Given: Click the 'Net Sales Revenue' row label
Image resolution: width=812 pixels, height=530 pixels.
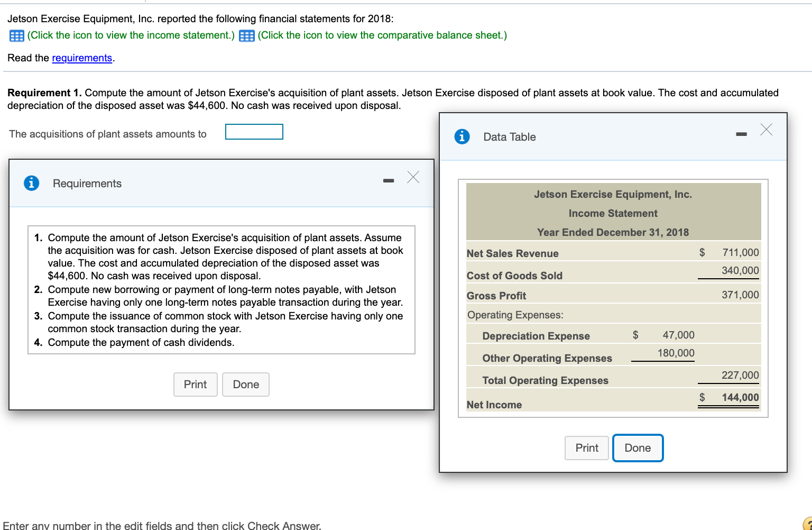Looking at the screenshot, I should 512,254.
